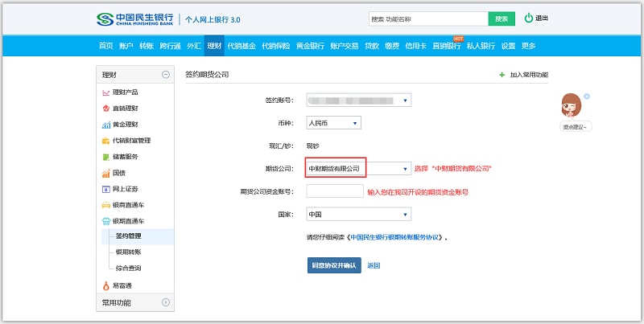The height and width of the screenshot is (324, 644).
Task: Open 直销理财 from the sidebar icon
Action: click(105, 109)
